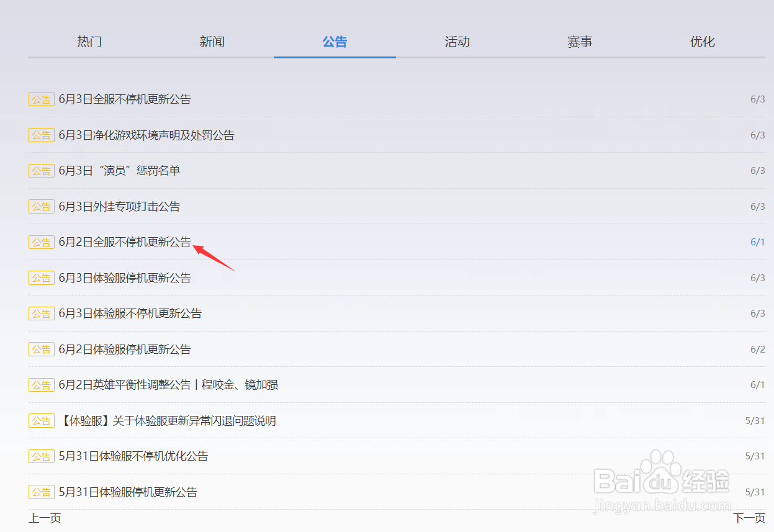
Task: Select the 活动 tab
Action: point(457,42)
